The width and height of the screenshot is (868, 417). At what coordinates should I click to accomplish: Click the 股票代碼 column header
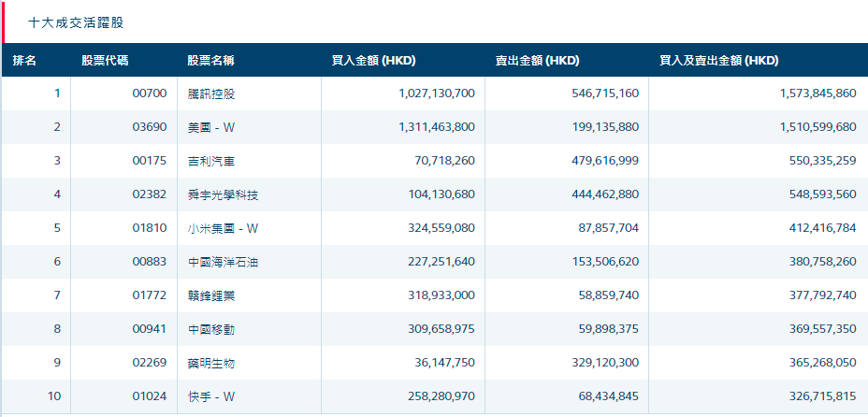point(105,61)
